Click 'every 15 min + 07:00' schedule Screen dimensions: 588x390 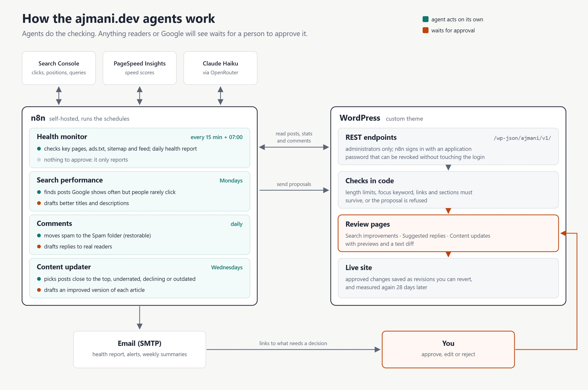[216, 137]
